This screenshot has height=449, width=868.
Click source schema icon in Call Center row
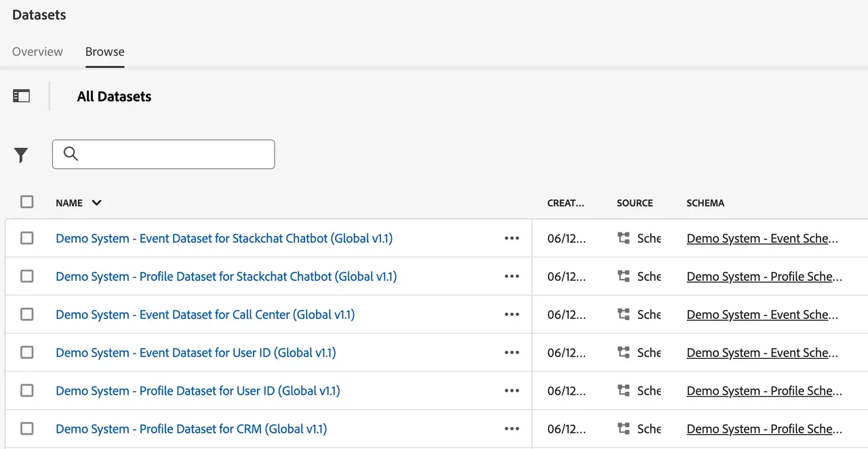(x=624, y=315)
